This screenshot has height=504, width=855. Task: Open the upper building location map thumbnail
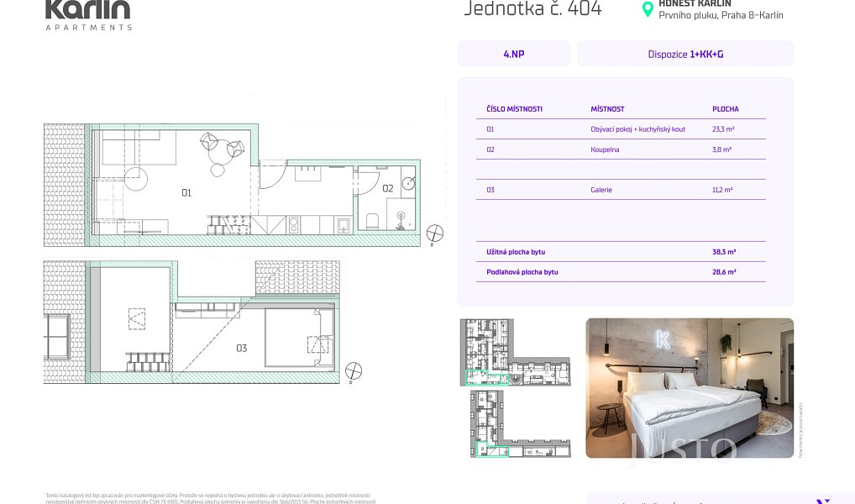(x=516, y=352)
